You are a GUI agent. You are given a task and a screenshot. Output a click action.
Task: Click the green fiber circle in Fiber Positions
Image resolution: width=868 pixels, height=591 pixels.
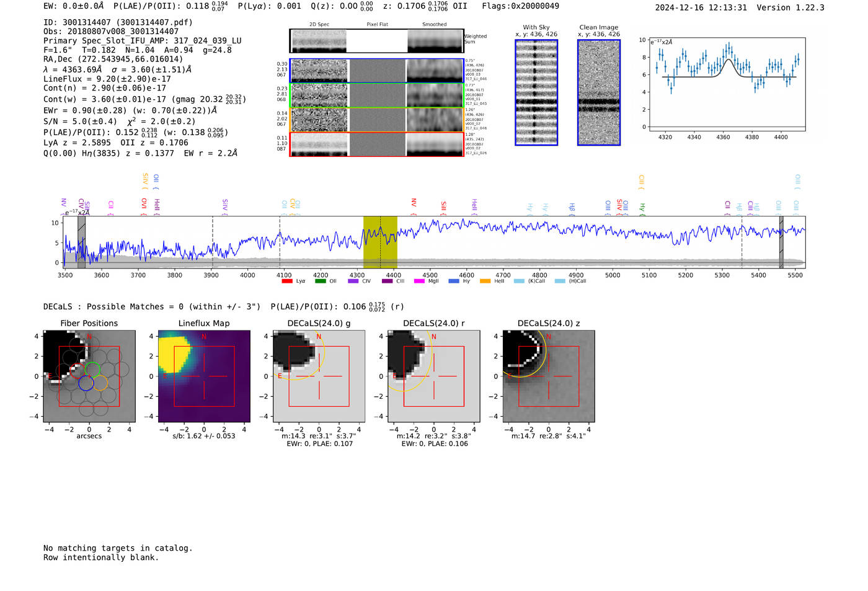[92, 370]
